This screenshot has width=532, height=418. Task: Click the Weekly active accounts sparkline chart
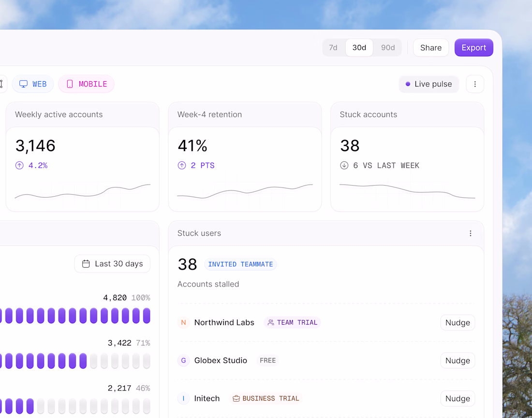(x=82, y=191)
